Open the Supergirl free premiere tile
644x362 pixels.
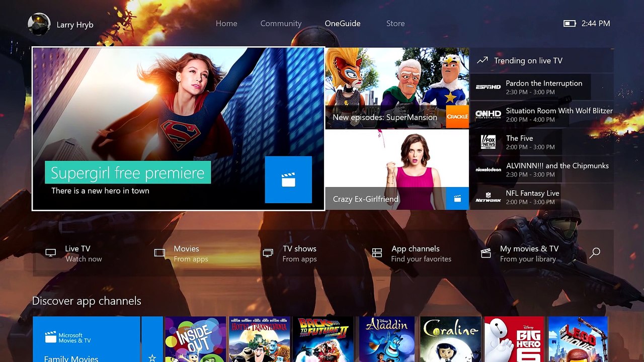[x=178, y=129]
